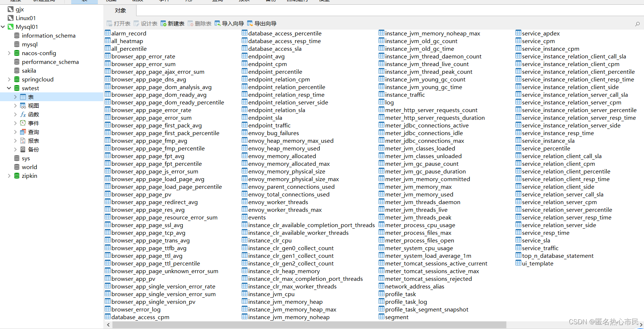644x329 pixels.
Task: Select table service_percentile
Action: coord(546,148)
